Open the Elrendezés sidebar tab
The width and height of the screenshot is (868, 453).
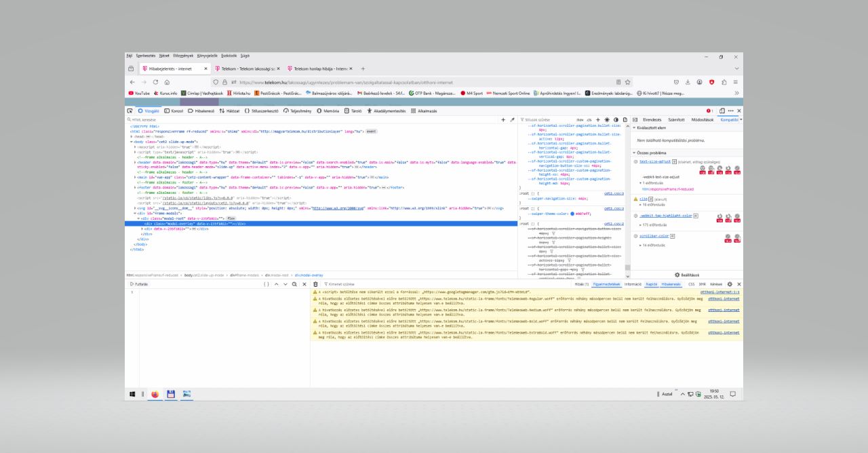[652, 119]
